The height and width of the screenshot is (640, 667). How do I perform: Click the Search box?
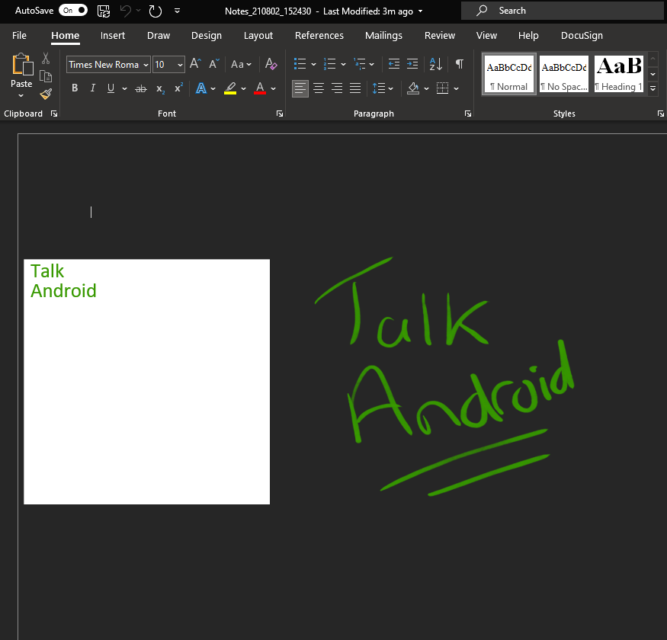tap(563, 11)
